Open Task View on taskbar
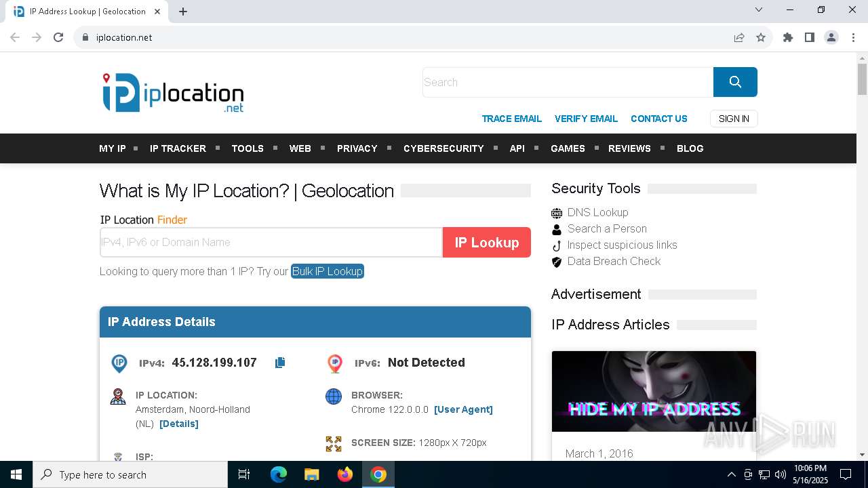Image resolution: width=868 pixels, height=488 pixels. coord(244,474)
